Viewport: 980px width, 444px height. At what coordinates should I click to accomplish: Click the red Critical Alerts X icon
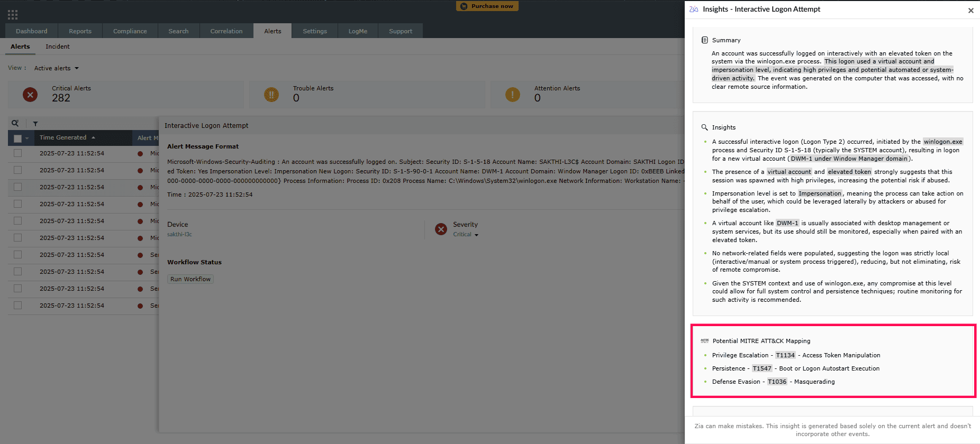(30, 95)
